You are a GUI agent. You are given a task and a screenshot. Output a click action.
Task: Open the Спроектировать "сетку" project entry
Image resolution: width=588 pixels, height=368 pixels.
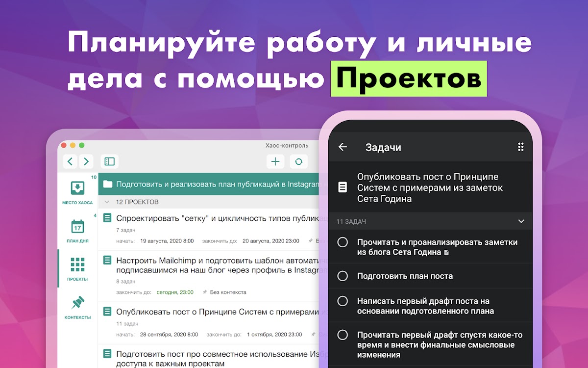click(x=216, y=219)
